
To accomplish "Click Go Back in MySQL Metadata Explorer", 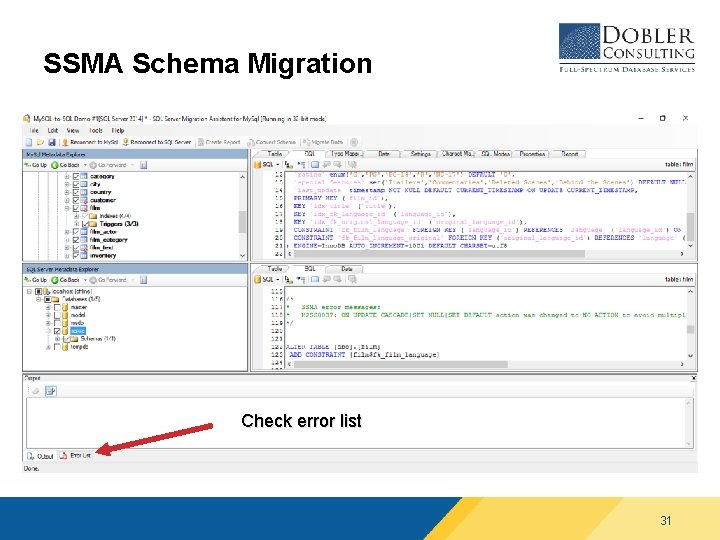I will coord(65,165).
